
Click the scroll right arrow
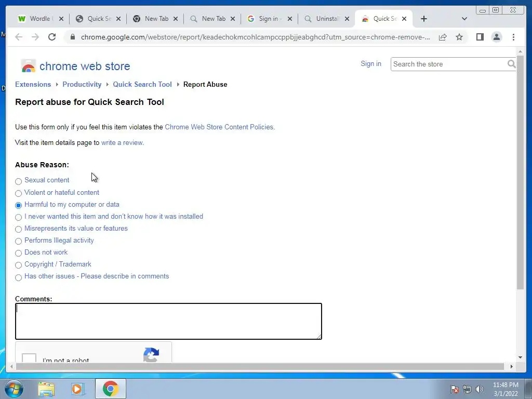(x=511, y=366)
